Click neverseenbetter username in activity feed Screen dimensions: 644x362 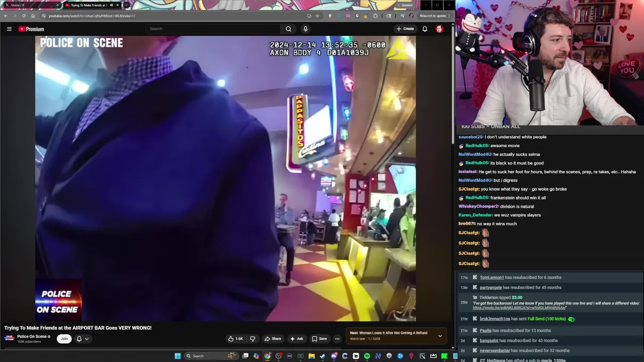pyautogui.click(x=495, y=350)
